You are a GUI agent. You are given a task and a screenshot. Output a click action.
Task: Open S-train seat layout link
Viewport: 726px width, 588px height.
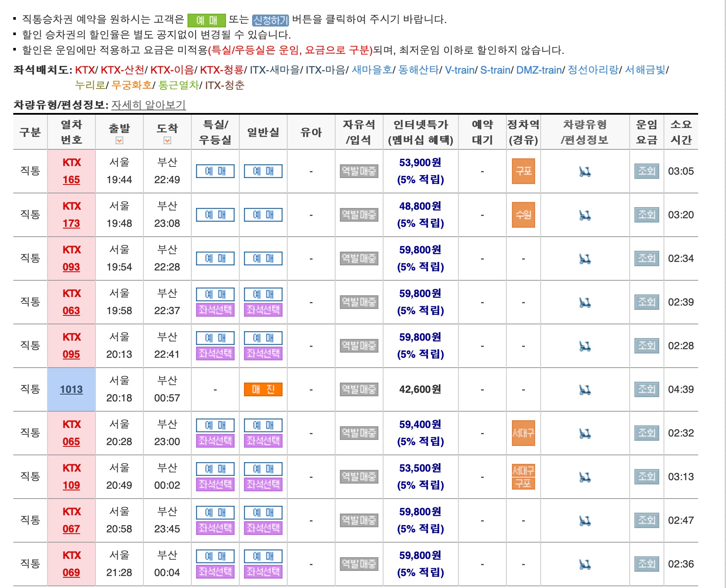pos(495,70)
